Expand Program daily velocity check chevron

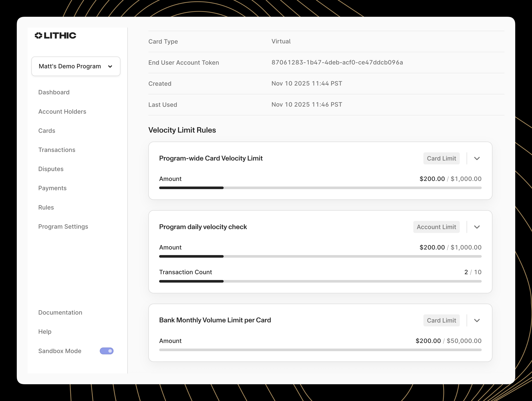477,227
